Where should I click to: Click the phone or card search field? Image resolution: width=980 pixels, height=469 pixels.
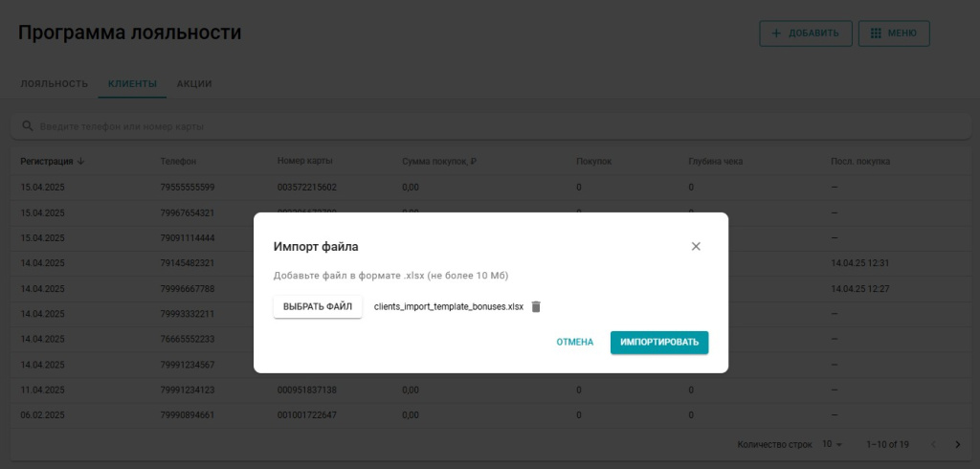coord(479,126)
